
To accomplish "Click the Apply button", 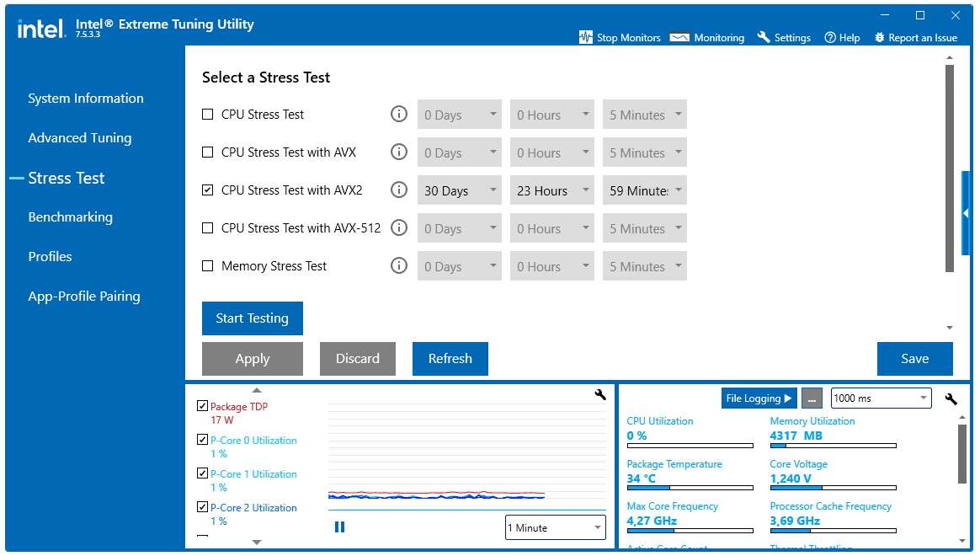I will point(253,358).
